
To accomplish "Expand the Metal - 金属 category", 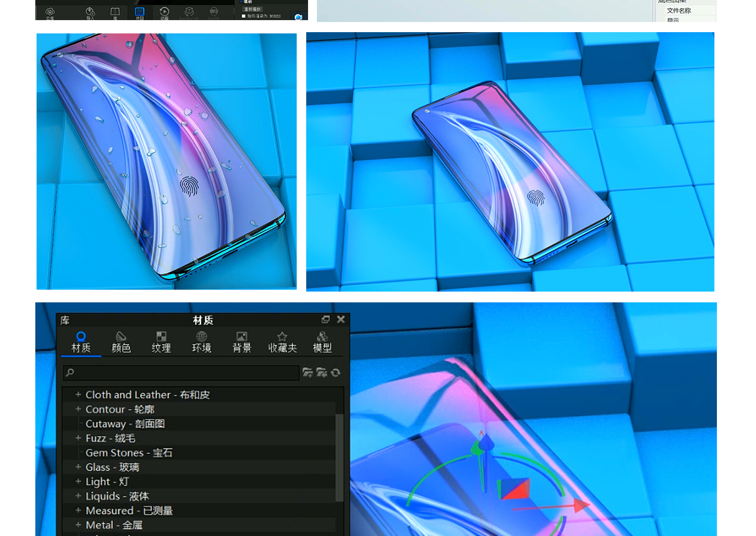I will coord(78,525).
